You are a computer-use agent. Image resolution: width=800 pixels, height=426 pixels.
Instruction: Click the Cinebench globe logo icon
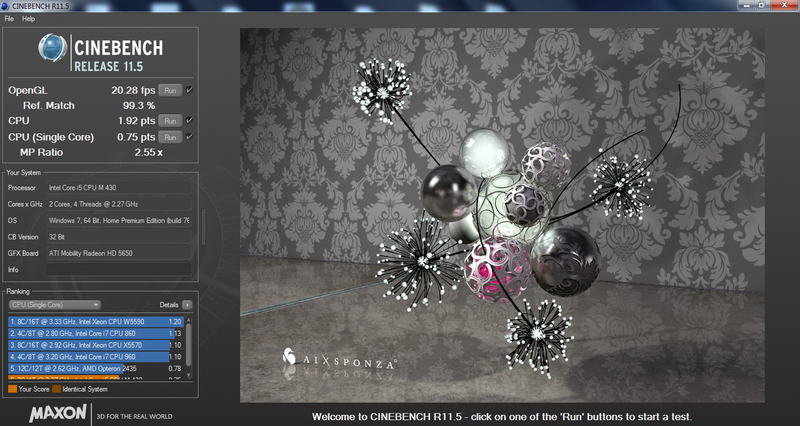pos(53,48)
